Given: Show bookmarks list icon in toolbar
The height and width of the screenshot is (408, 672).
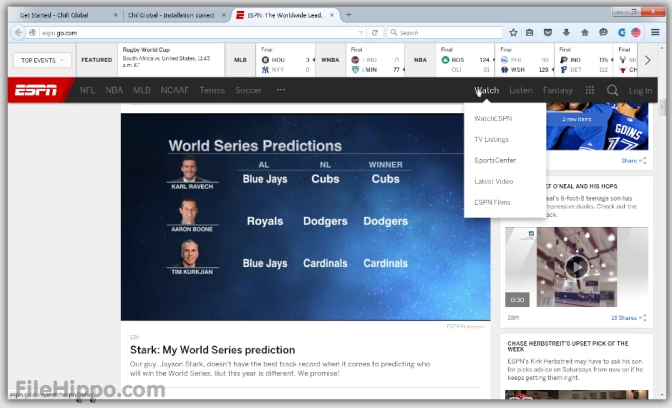Looking at the screenshot, I should point(530,33).
